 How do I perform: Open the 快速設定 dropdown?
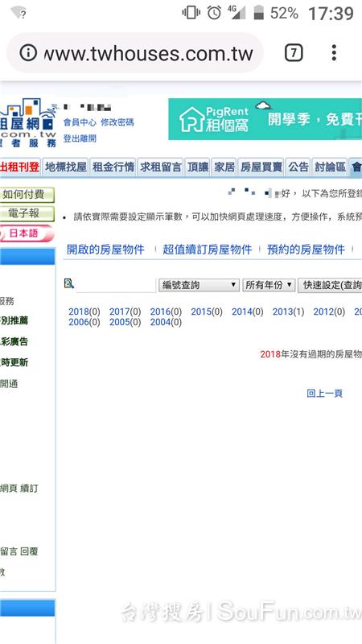click(x=330, y=285)
